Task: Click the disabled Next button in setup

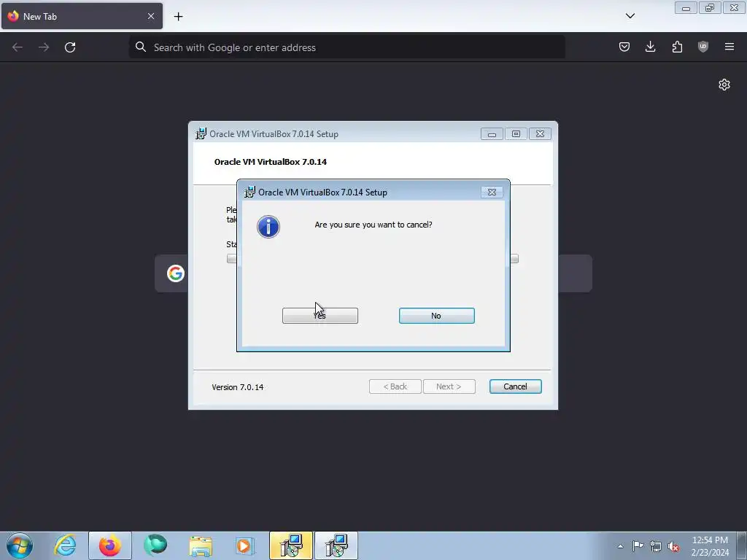Action: [x=449, y=386]
